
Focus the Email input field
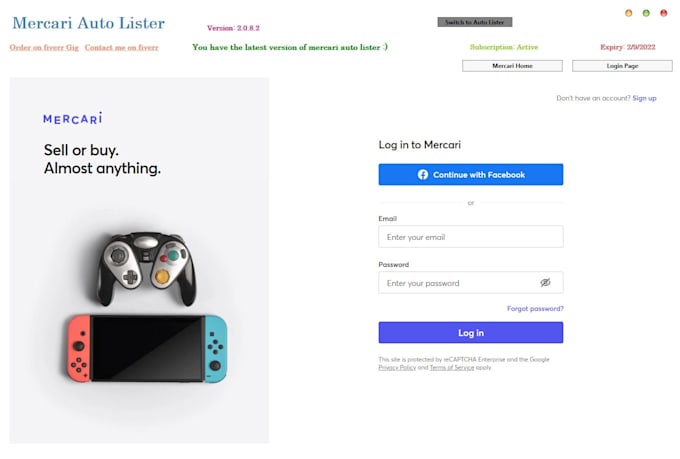coord(470,237)
